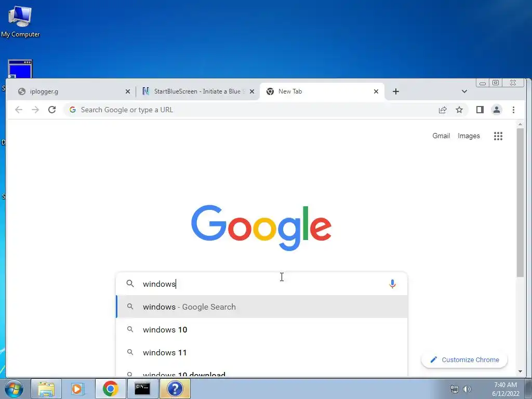Open Windows Explorer from the taskbar
This screenshot has height=399, width=532.
click(x=46, y=389)
